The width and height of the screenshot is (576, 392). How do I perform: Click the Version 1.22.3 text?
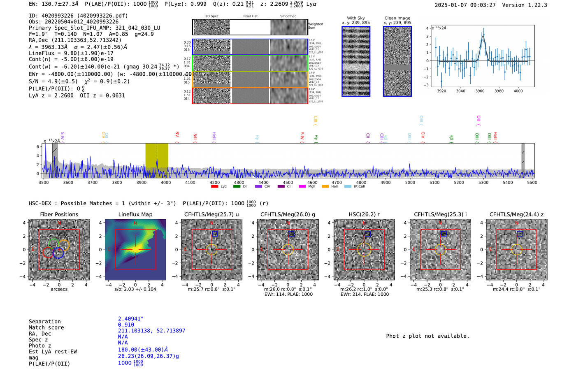(525, 5)
